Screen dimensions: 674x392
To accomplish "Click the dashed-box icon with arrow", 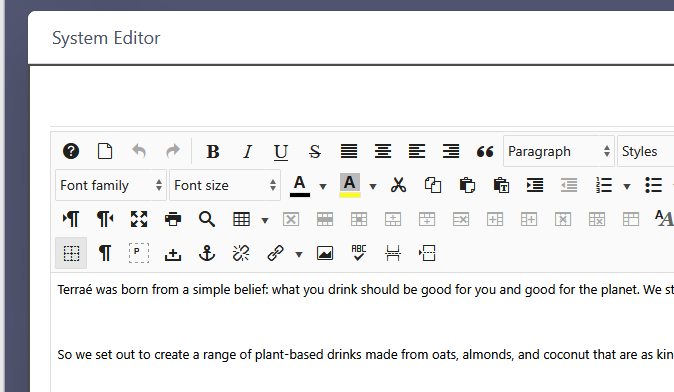I will pos(427,254).
